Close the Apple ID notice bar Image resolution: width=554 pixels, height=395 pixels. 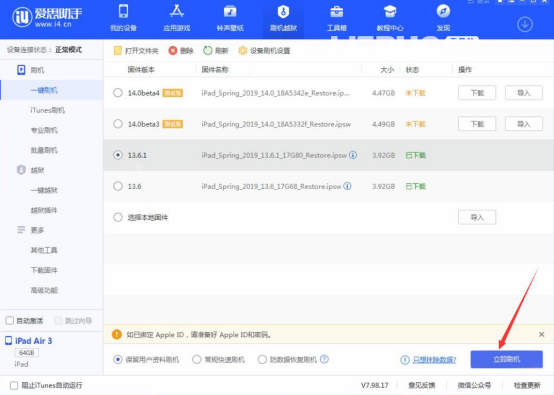(x=541, y=334)
